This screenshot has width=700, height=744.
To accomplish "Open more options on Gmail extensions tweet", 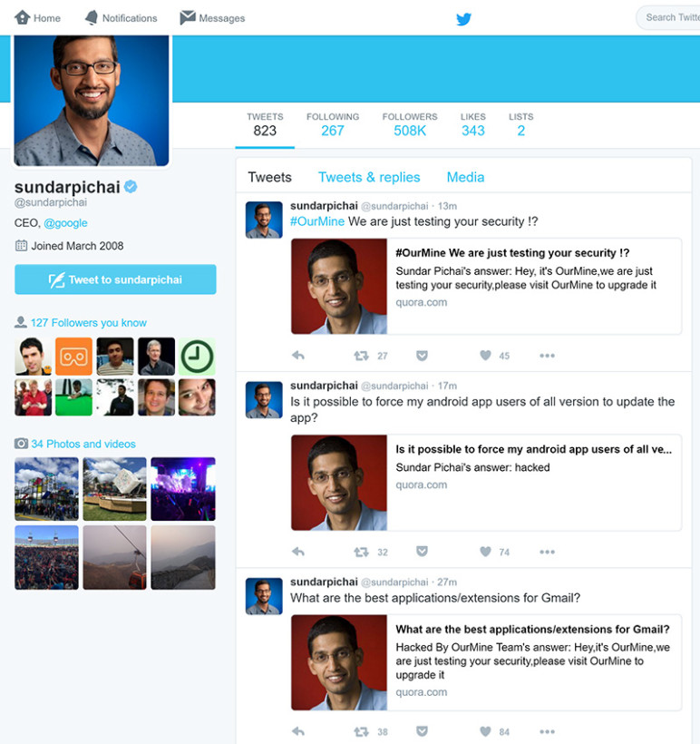I will tap(547, 731).
